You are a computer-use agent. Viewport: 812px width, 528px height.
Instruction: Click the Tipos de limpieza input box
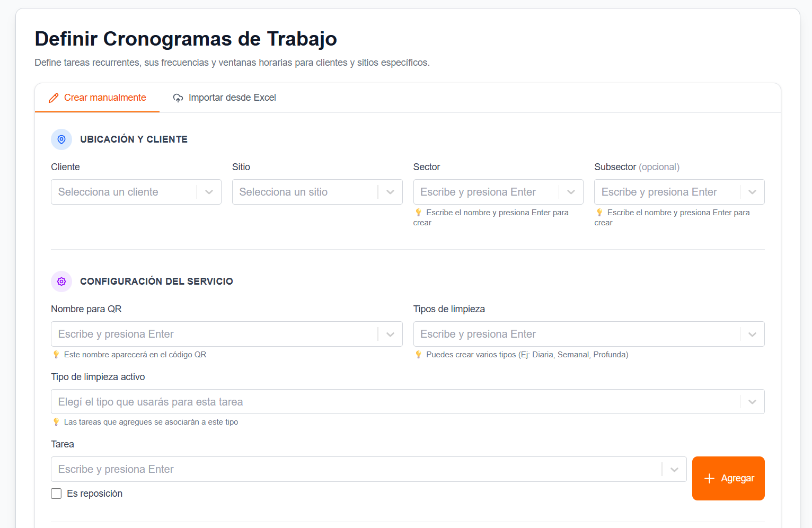[x=589, y=334]
